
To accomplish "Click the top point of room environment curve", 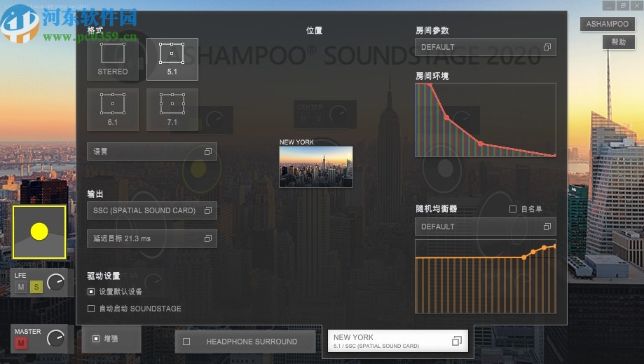I will (430, 85).
